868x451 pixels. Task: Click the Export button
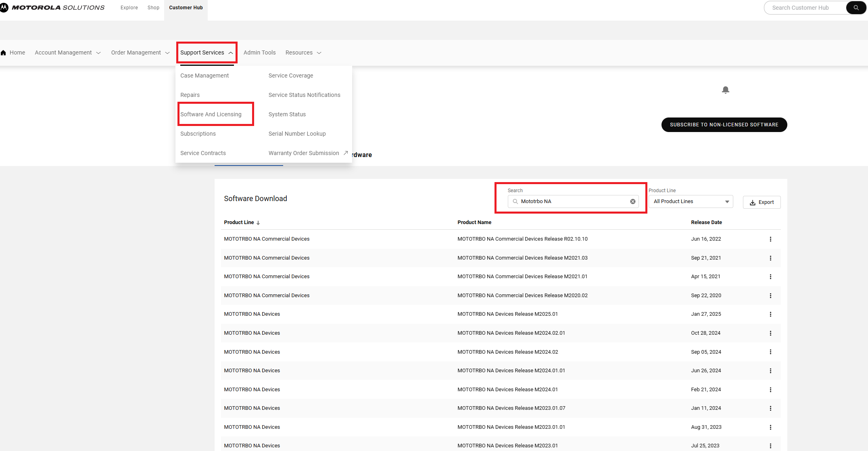(x=762, y=202)
